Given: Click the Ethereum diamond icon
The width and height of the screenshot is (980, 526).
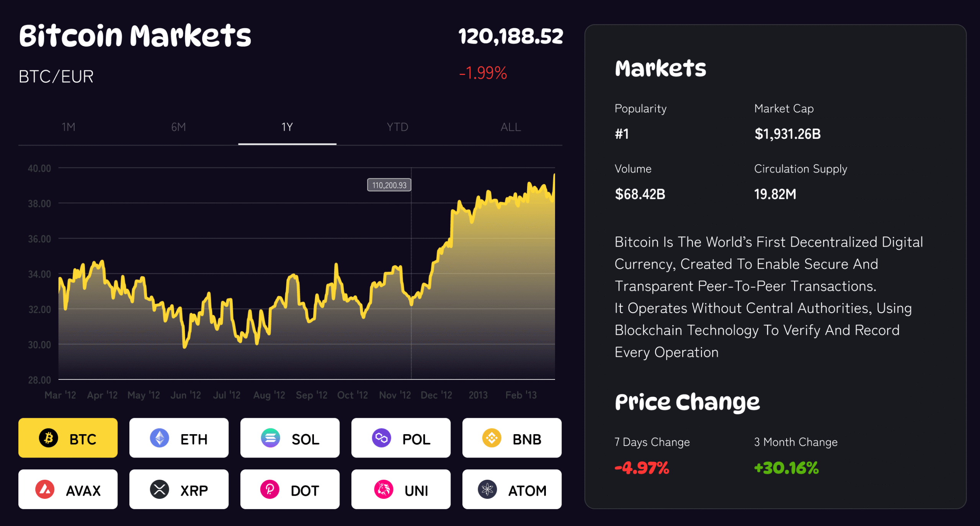Looking at the screenshot, I should (159, 438).
